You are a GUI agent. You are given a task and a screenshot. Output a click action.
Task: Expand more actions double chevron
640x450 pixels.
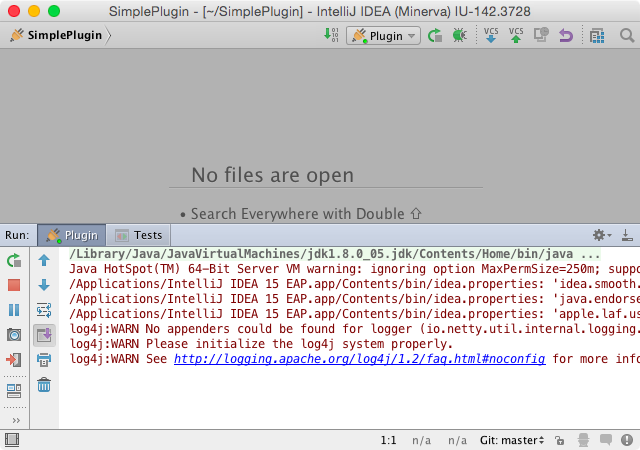pos(16,420)
